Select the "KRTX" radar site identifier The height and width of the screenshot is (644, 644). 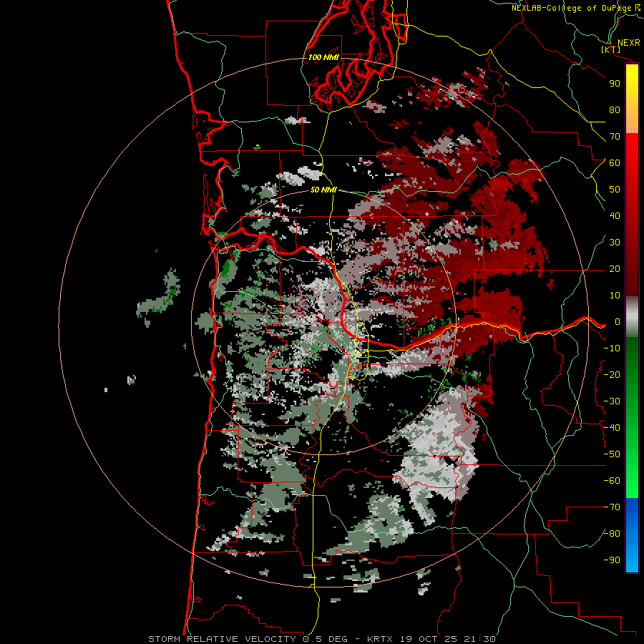coord(380,639)
